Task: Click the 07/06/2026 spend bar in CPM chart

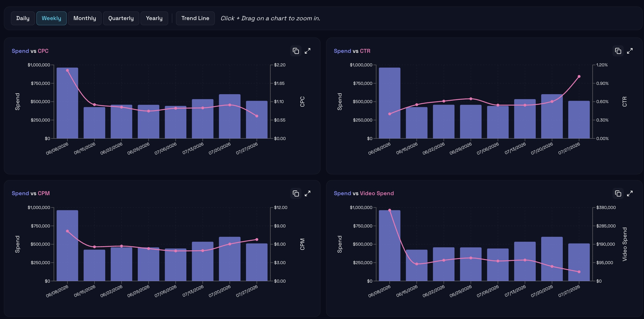Action: click(176, 265)
